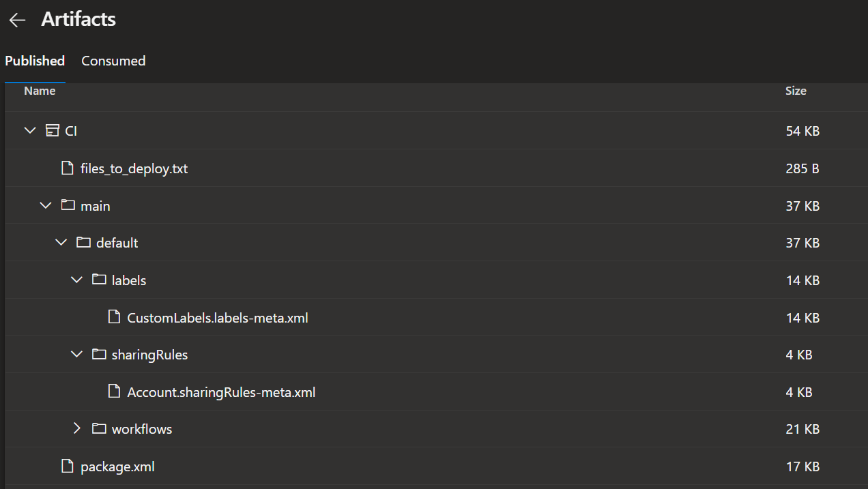The image size is (868, 489).
Task: Click the back arrow to leave Artifacts view
Action: 16,19
